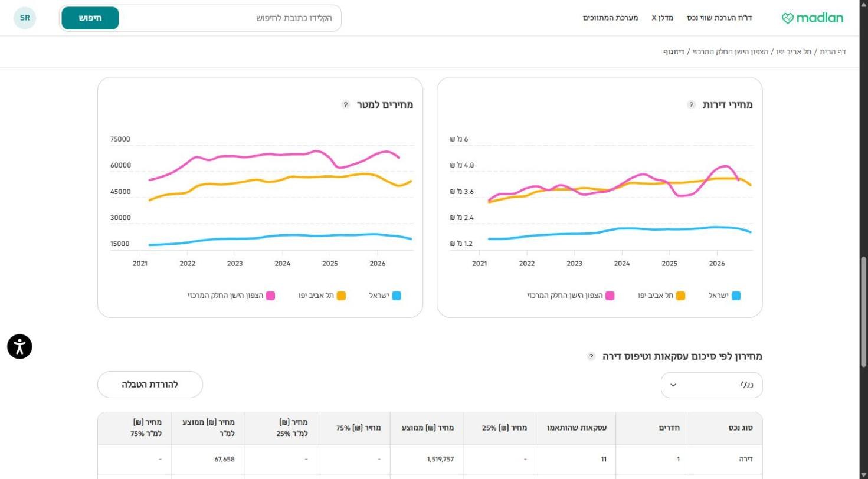Image resolution: width=868 pixels, height=479 pixels.
Task: Toggle ישראל series in מחירי דירות chart
Action: [725, 296]
